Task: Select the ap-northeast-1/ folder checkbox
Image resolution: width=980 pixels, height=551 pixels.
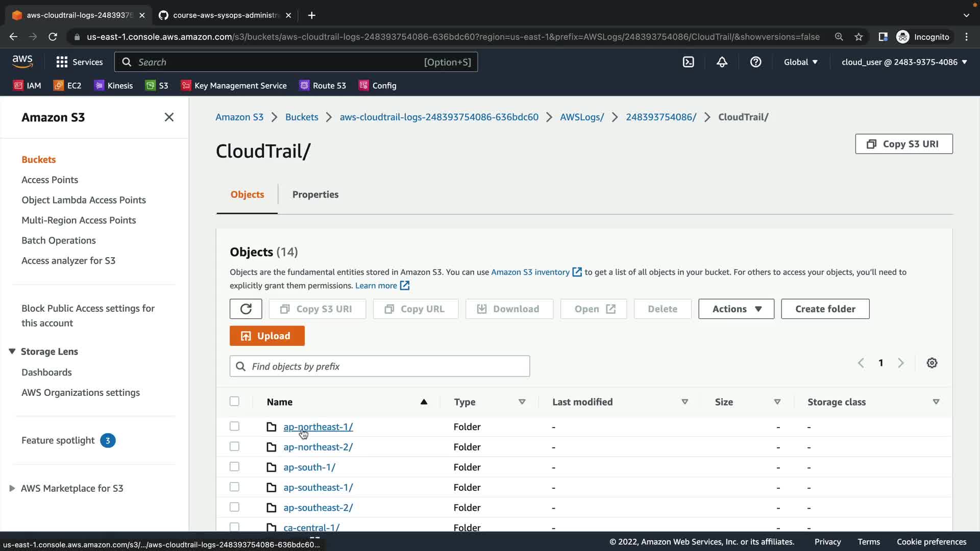Action: point(234,426)
